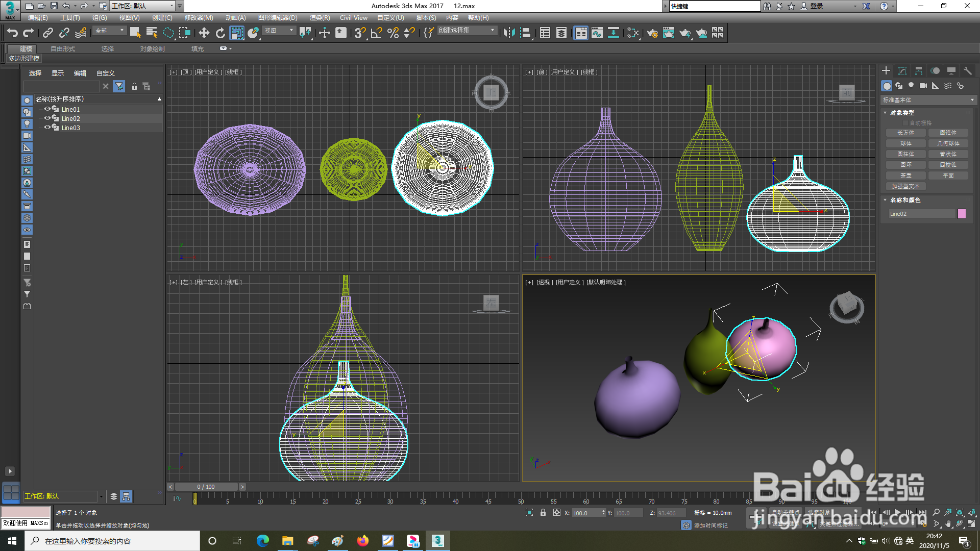Viewport: 980px width, 551px height.
Task: Click the 球体 sphere button
Action: pyautogui.click(x=905, y=143)
